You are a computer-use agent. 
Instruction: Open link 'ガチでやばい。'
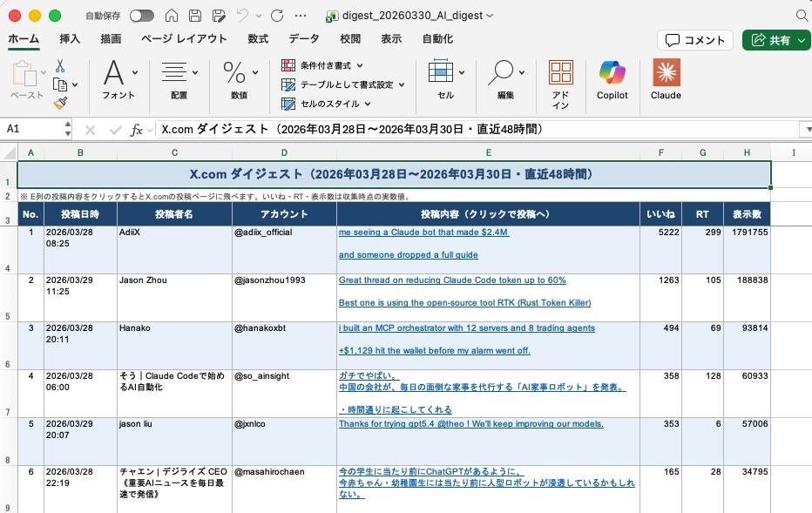369,375
